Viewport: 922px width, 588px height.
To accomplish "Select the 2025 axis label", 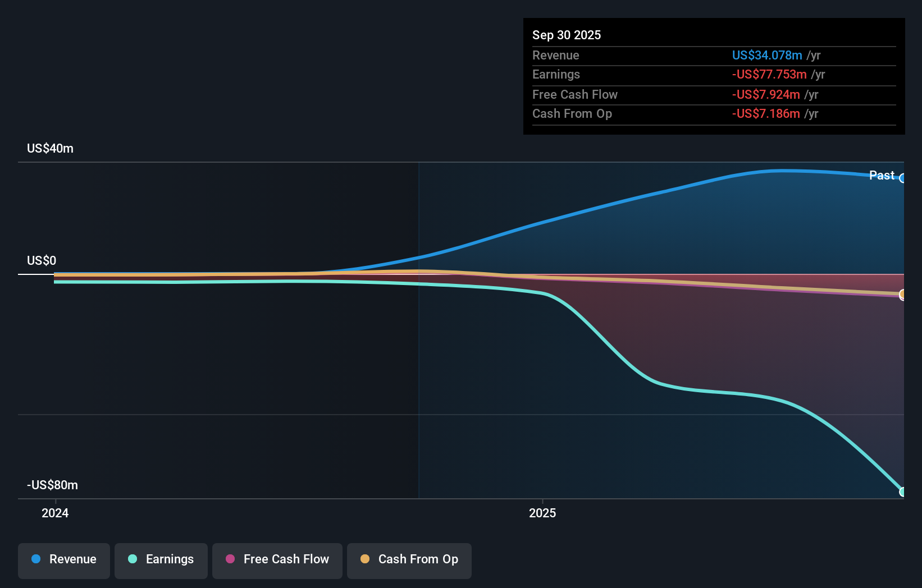I will coord(542,512).
